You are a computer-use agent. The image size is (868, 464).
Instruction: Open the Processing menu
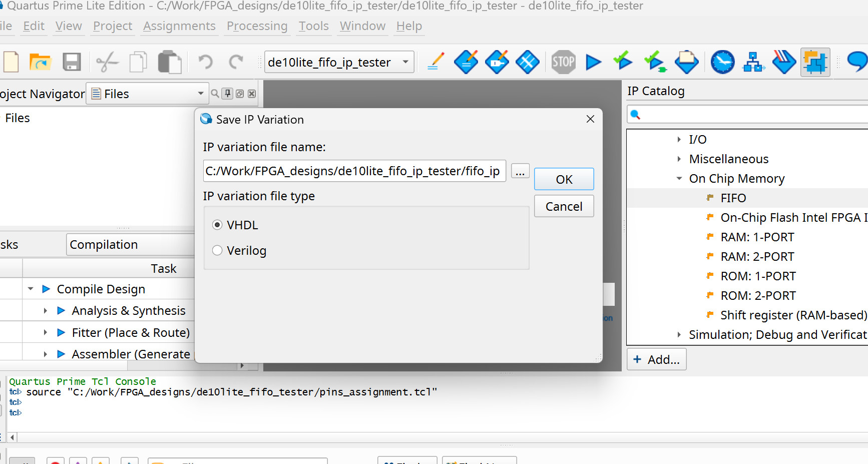click(257, 26)
